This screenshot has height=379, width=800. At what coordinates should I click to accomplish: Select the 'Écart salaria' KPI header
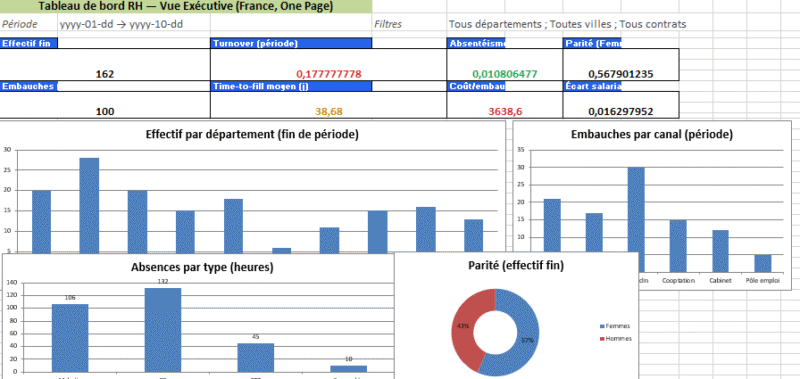592,86
